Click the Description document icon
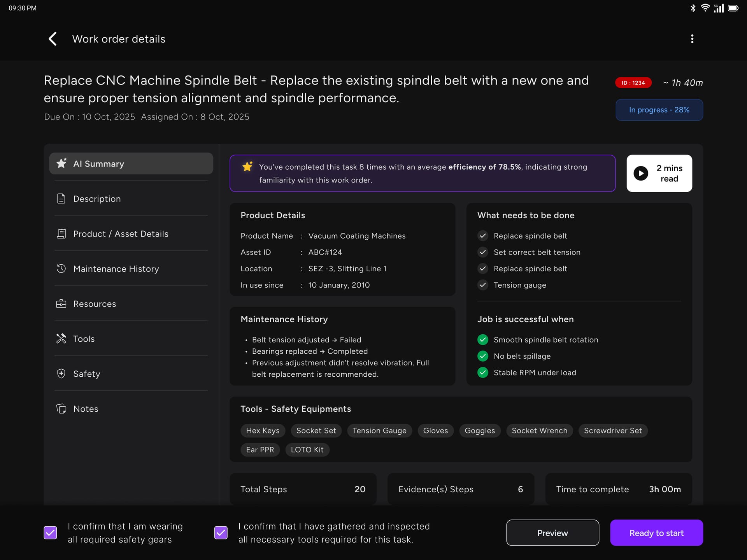747x560 pixels. [61, 199]
